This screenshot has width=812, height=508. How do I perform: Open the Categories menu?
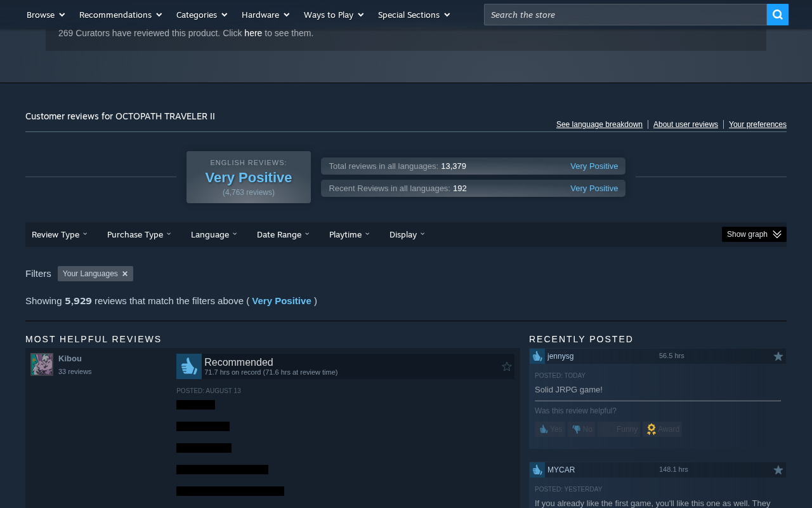click(202, 15)
